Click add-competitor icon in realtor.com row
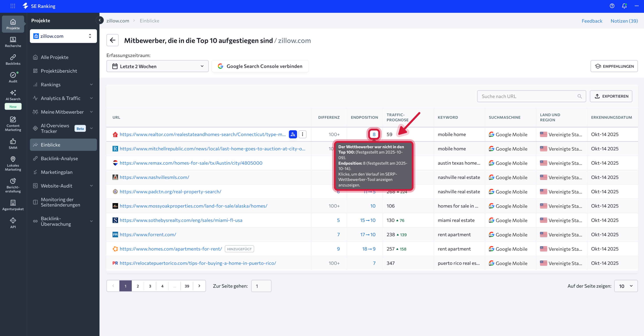This screenshot has height=336, width=644. coord(293,134)
